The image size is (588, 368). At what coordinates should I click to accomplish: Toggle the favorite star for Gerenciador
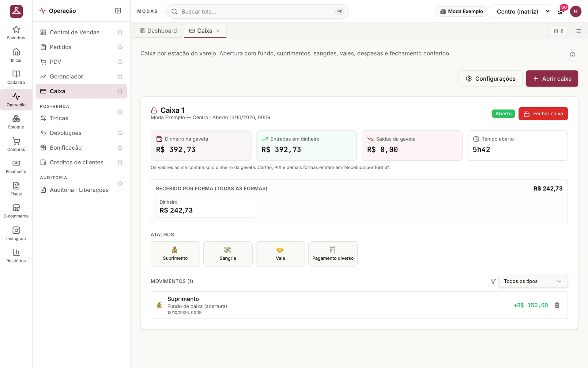[120, 76]
